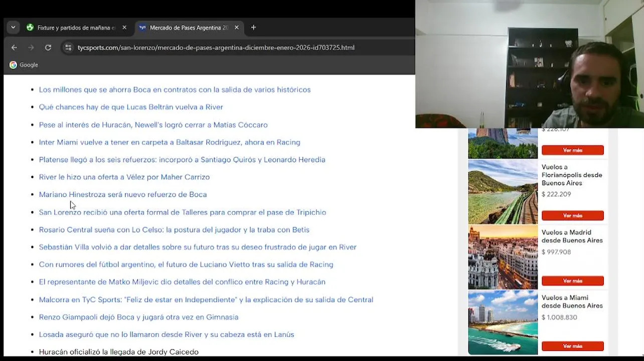This screenshot has height=361, width=644.
Task: Click the $ 1.008.830 price
Action: pos(559,317)
